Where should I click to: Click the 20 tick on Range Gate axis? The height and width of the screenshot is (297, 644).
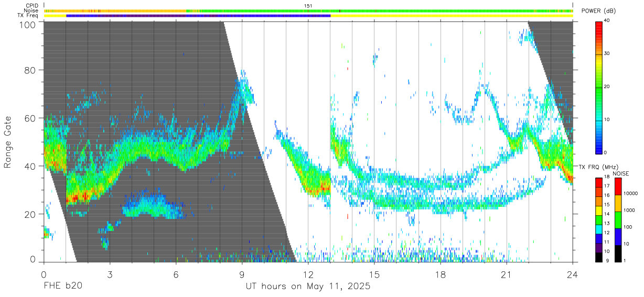click(x=30, y=214)
